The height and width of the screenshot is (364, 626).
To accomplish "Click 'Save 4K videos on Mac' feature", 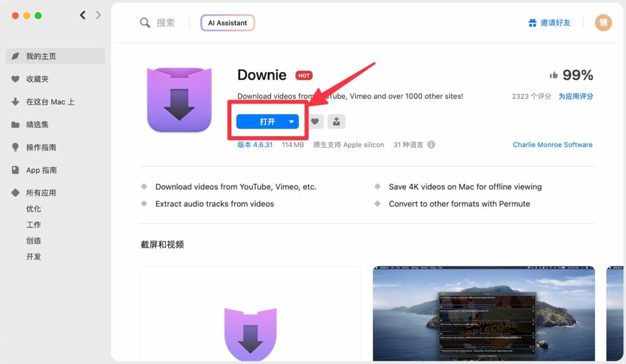I will coord(465,187).
